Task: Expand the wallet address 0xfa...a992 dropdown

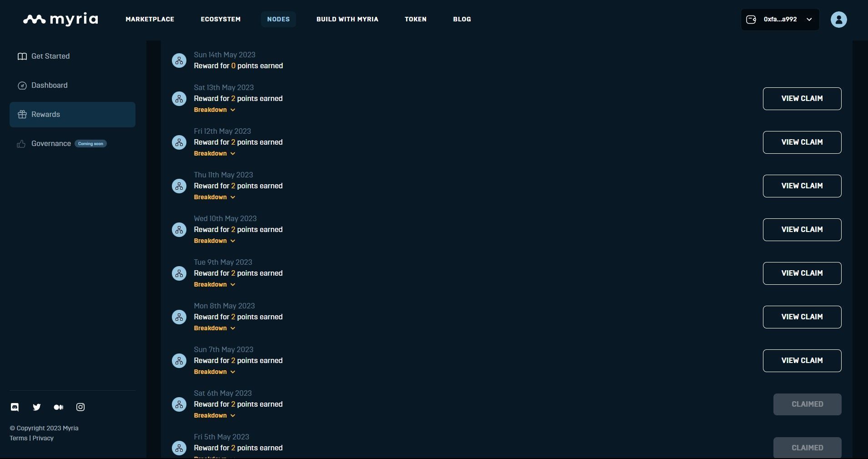Action: pos(780,20)
